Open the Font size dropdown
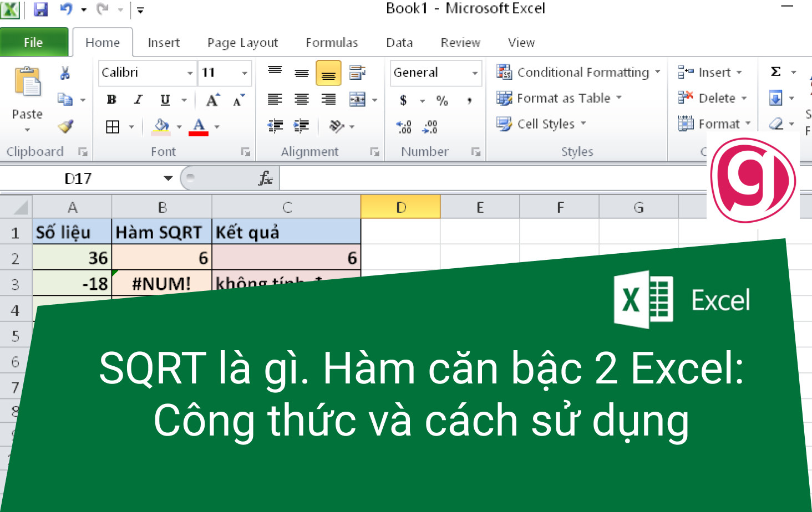812x512 pixels. pos(244,73)
